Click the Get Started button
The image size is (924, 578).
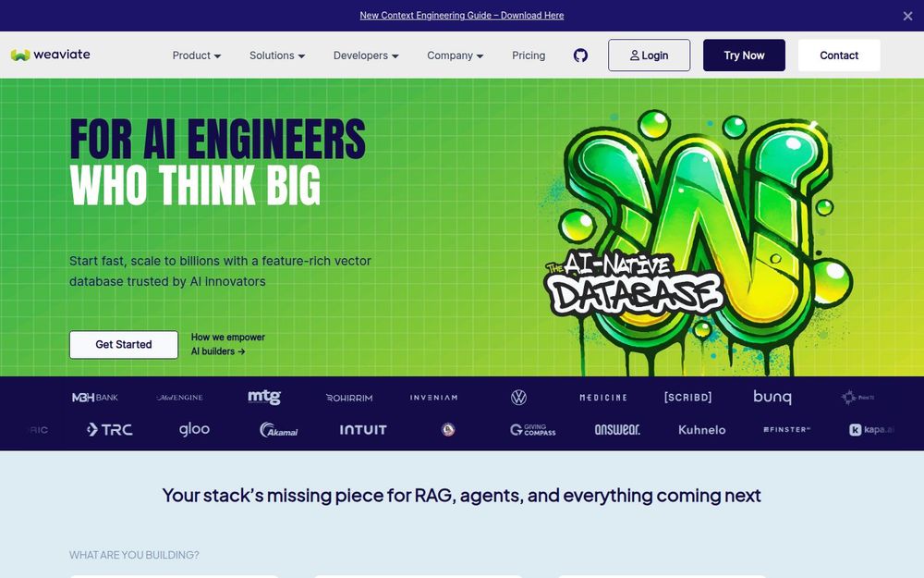point(124,344)
